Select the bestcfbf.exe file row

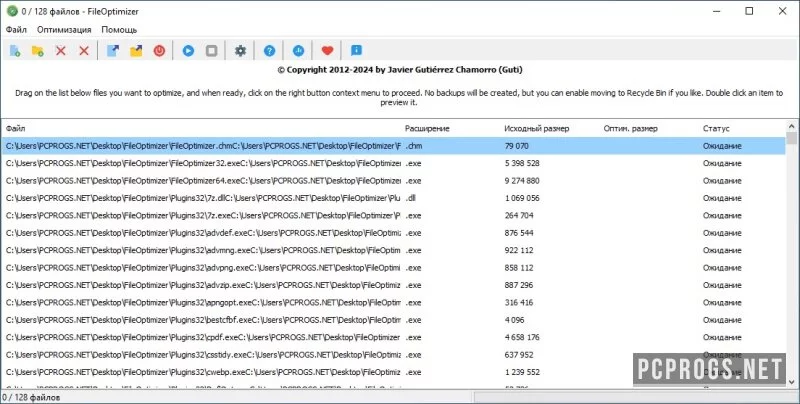393,320
